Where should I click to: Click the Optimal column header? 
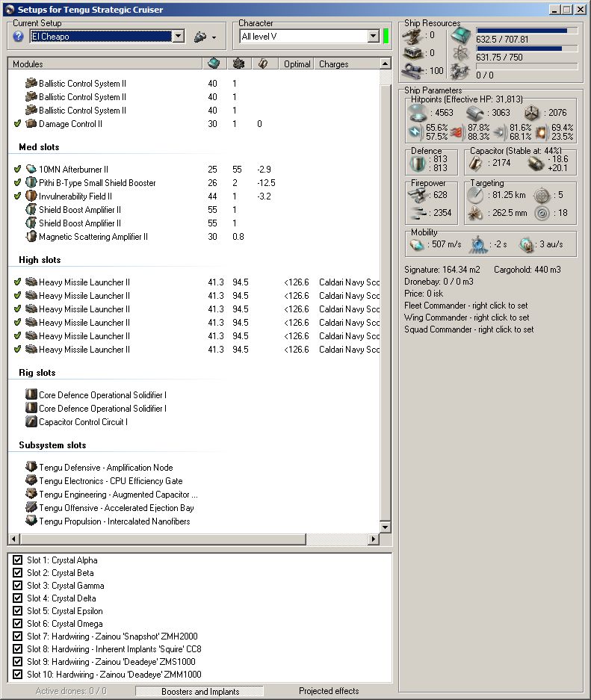click(x=297, y=64)
